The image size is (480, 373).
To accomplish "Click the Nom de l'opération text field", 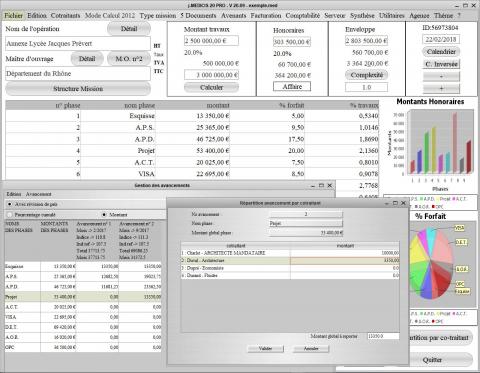I will (x=78, y=44).
